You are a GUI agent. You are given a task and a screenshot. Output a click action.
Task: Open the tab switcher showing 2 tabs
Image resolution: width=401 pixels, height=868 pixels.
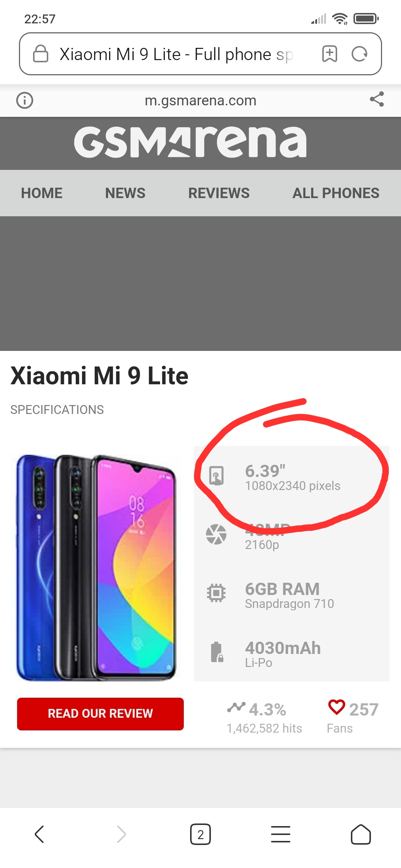coord(200,834)
